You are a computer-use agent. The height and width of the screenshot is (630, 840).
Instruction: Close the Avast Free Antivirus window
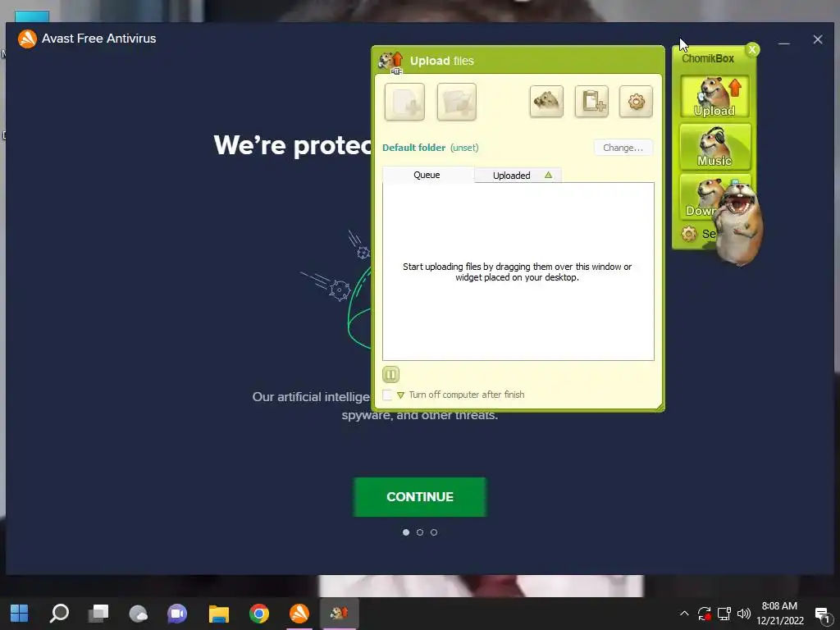[x=818, y=39]
